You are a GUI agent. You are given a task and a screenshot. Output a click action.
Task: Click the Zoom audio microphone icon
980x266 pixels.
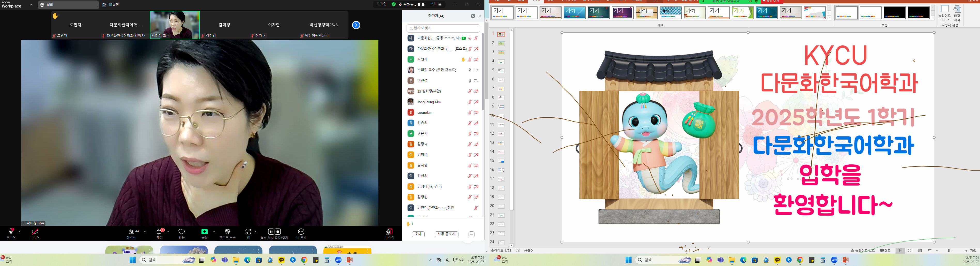11,231
